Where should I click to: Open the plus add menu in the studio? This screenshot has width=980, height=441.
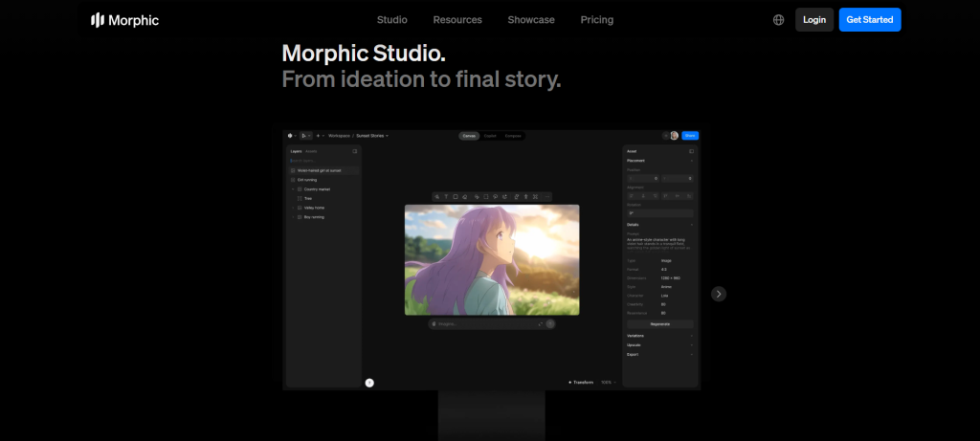point(320,136)
